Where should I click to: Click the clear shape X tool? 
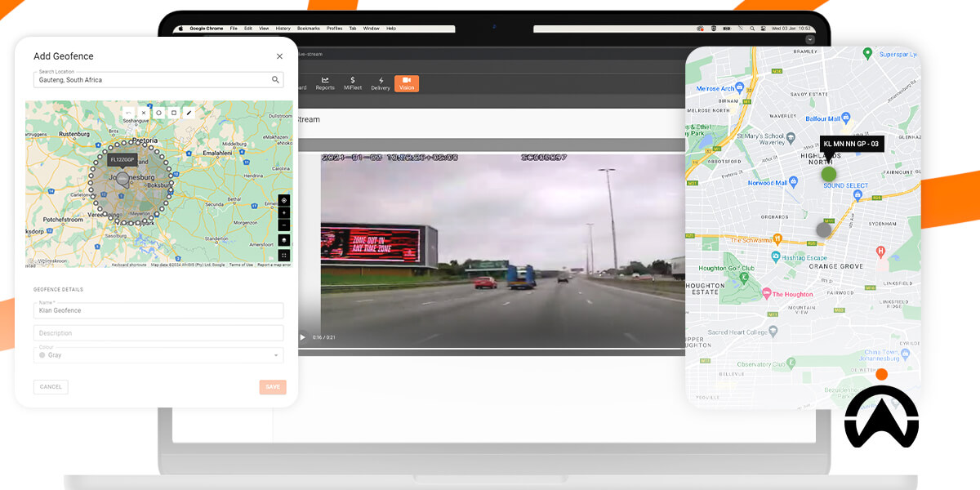coord(144,113)
